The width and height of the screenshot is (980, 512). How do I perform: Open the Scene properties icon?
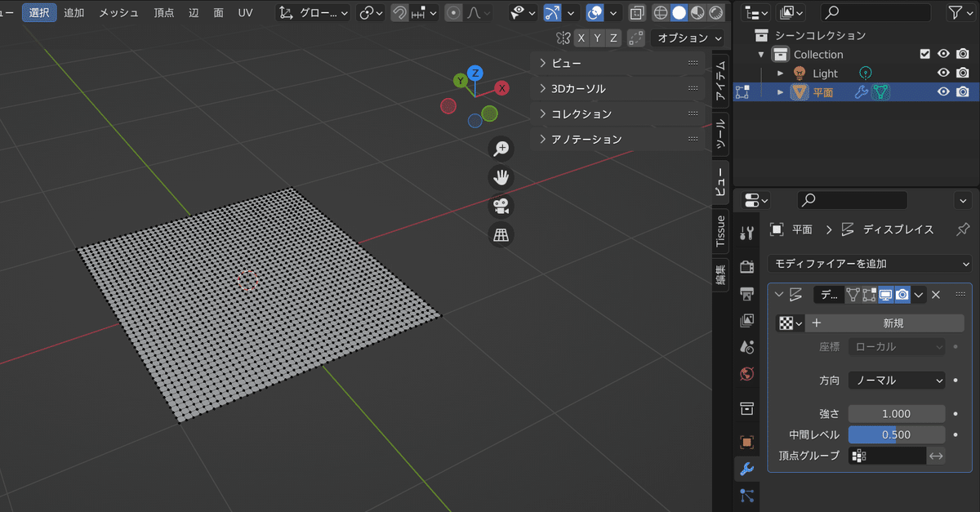click(x=746, y=347)
